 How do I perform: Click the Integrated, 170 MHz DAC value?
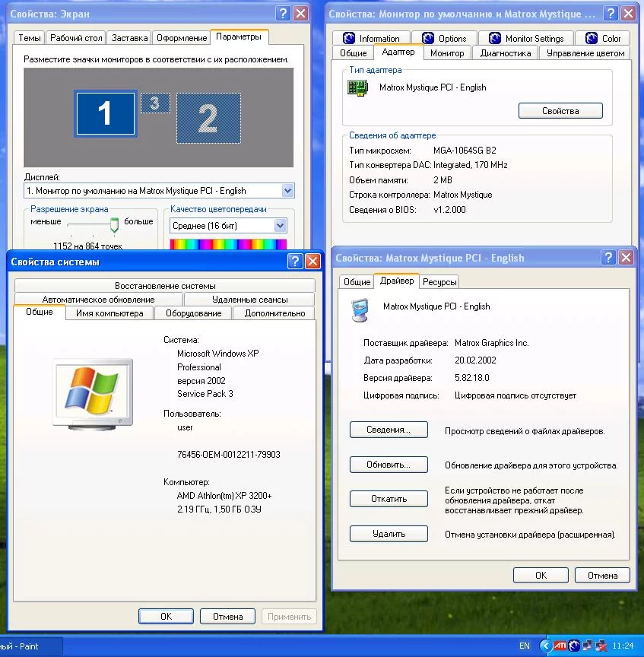[x=470, y=165]
